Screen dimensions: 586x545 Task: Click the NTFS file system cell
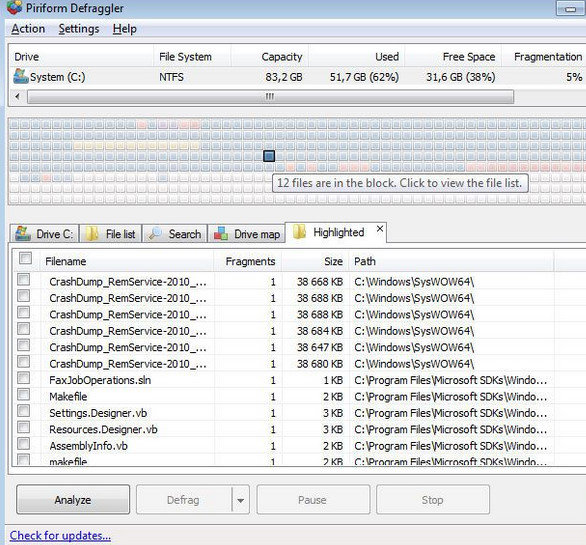coord(171,77)
